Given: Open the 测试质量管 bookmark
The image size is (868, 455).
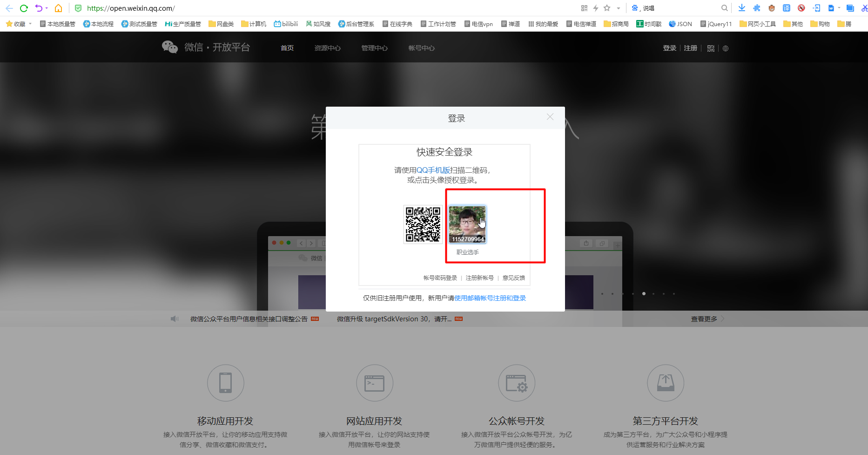Looking at the screenshot, I should (139, 24).
